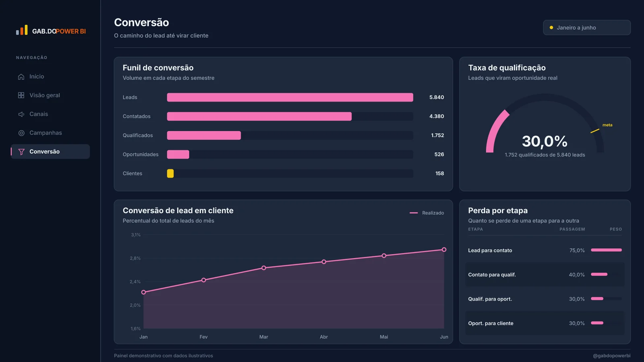The image size is (644, 362).
Task: Click the Lead para contato progress bar
Action: pos(606,250)
